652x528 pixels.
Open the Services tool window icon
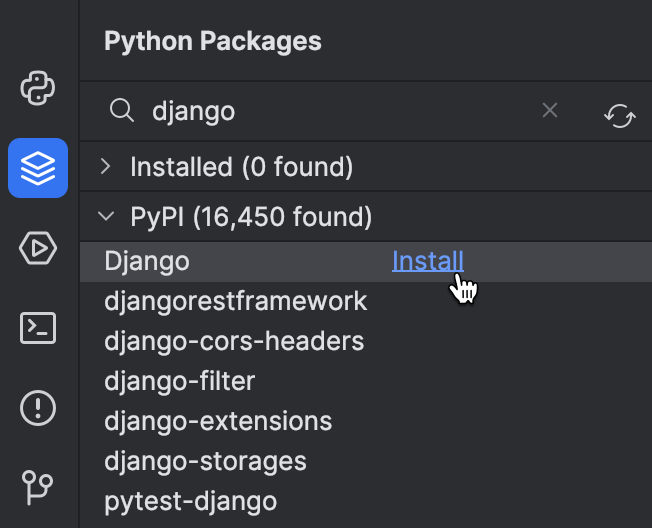[38, 248]
